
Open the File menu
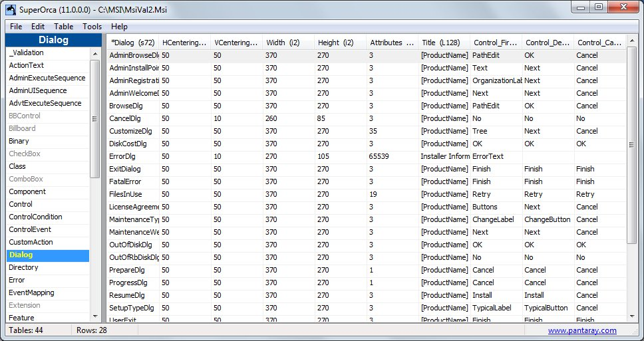click(x=16, y=27)
